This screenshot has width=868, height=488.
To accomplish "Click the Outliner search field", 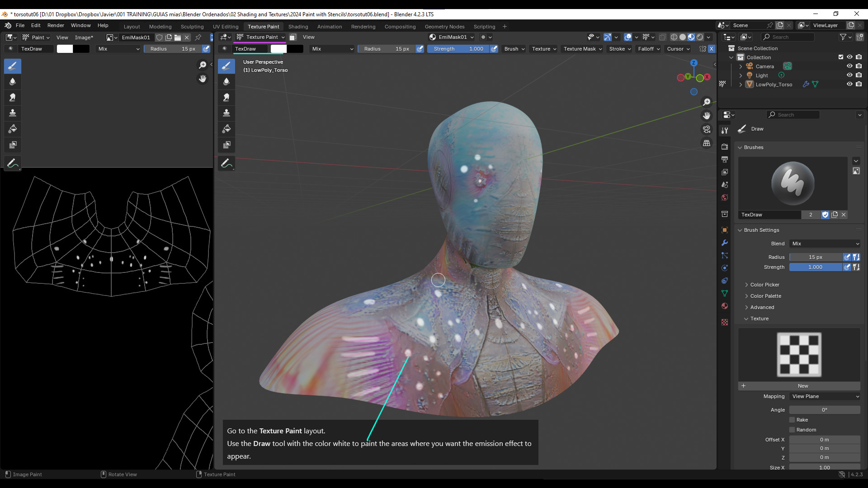I will (788, 37).
